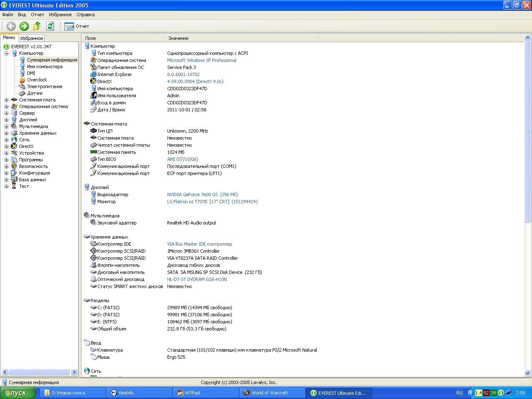Screen dimensions: 532x399
Task: Open the Избранное menu in the menu bar
Action: click(60, 15)
